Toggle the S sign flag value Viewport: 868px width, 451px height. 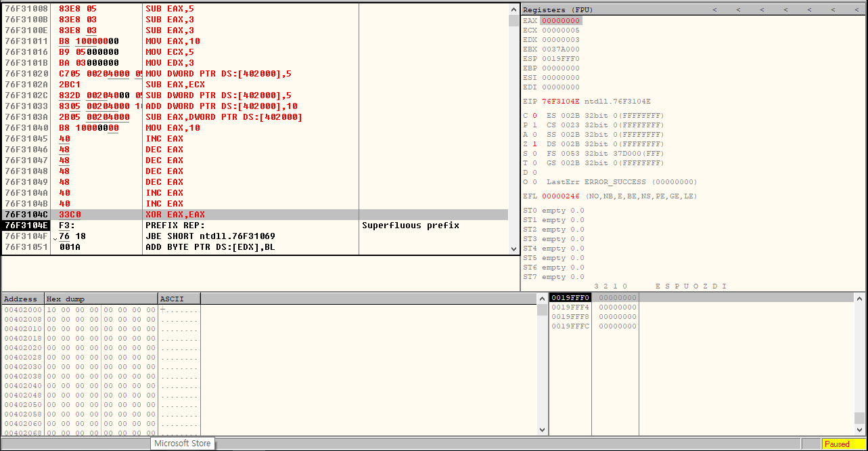point(535,154)
